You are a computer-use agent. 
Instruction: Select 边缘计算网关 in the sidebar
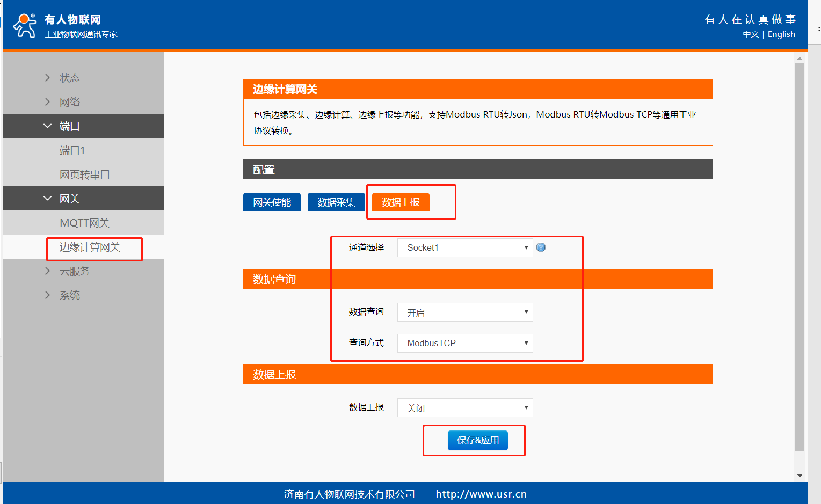(x=90, y=247)
